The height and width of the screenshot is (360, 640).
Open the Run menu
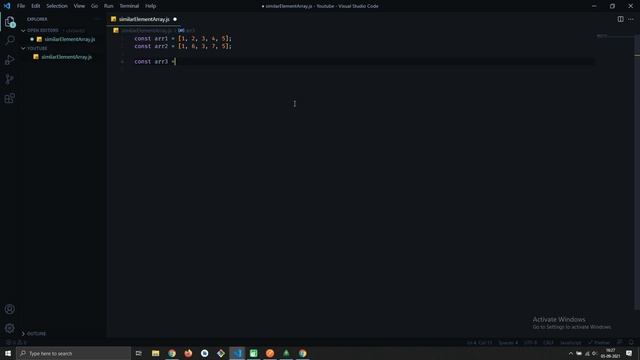[x=108, y=6]
